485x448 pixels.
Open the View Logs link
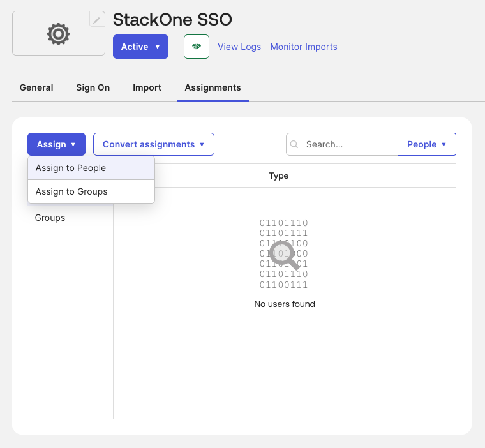[239, 47]
